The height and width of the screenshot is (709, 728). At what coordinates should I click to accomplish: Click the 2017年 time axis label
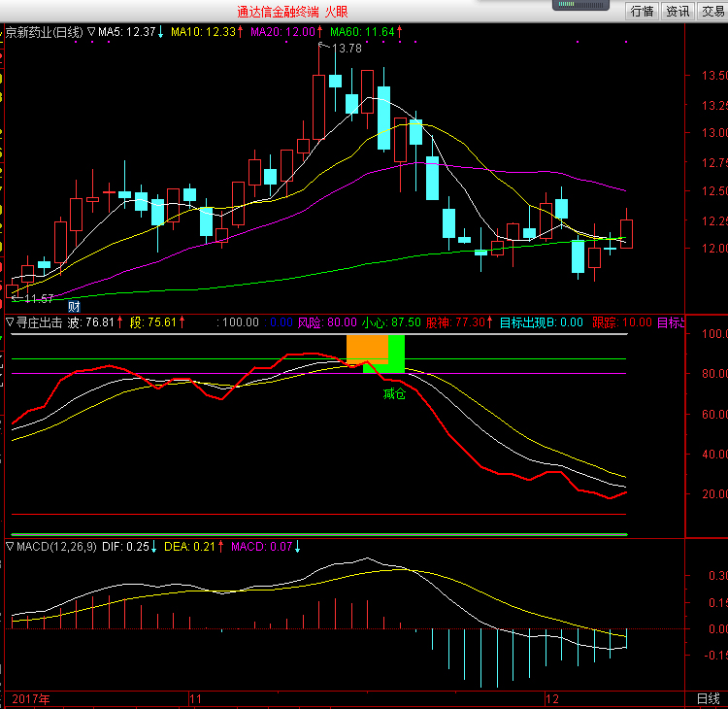tap(31, 698)
